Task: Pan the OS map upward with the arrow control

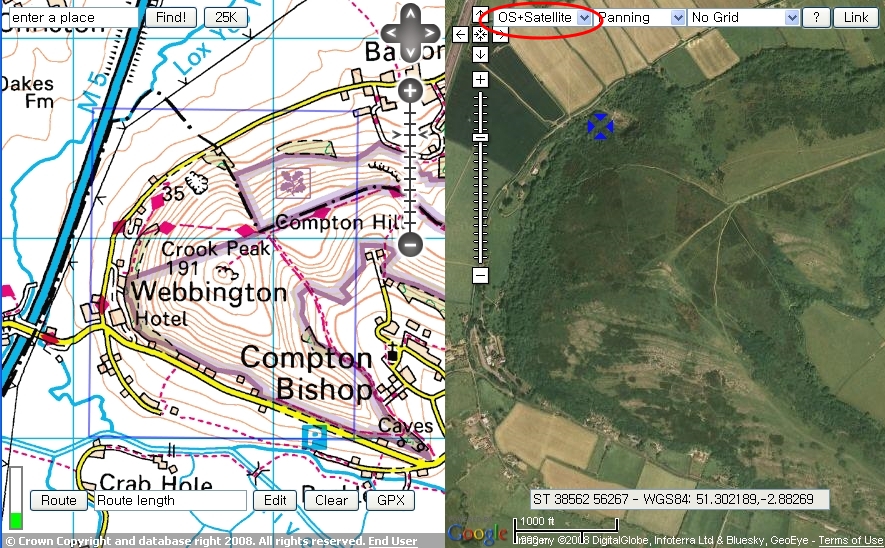Action: [x=410, y=14]
